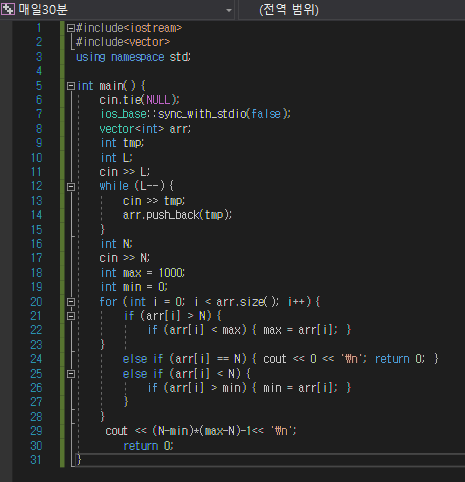Click 'int tmp' on line 9
The width and height of the screenshot is (465, 482).
click(122, 143)
